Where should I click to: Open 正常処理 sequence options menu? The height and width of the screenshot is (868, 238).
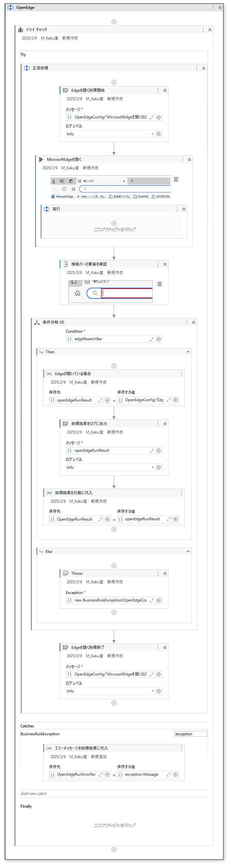pyautogui.click(x=197, y=68)
